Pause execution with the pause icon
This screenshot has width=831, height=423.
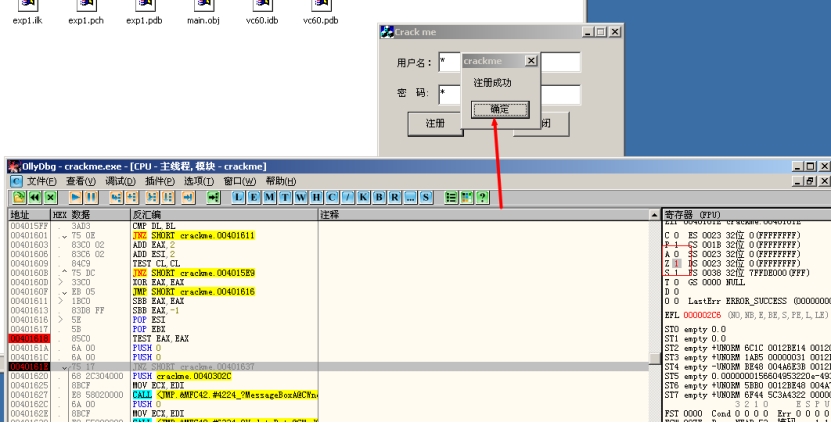pyautogui.click(x=92, y=198)
